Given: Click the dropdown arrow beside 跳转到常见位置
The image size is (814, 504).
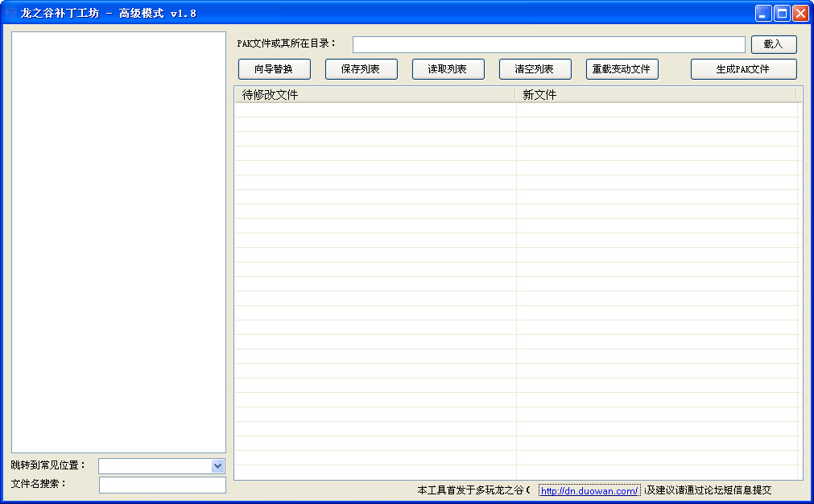Looking at the screenshot, I should tap(218, 466).
